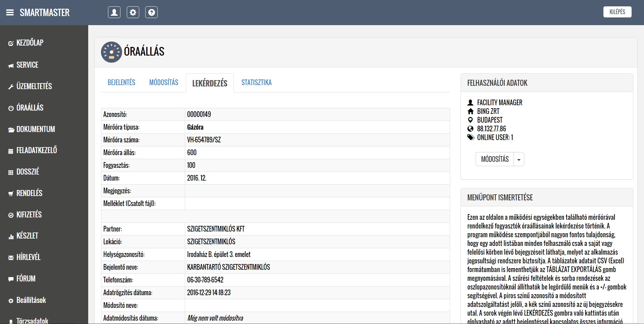This screenshot has width=644, height=324.
Task: Open FELADATKEZELŐ in the sidebar
Action: 37,150
